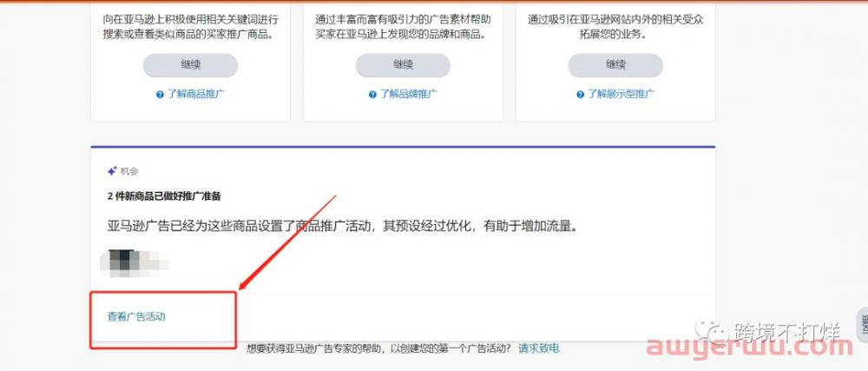Click the question icon beside 了解商品推广
Screen dimensions: 868x371
(160, 95)
